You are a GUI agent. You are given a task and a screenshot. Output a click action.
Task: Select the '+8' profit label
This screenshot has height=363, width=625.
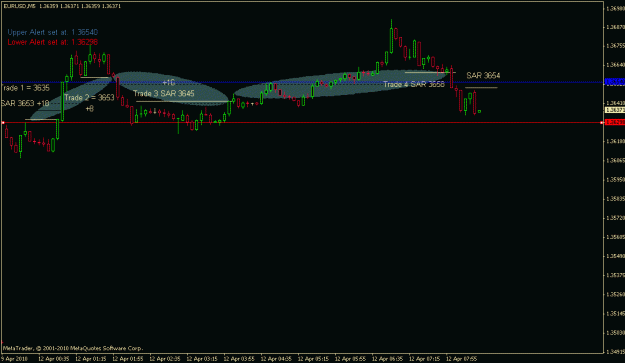pos(90,109)
